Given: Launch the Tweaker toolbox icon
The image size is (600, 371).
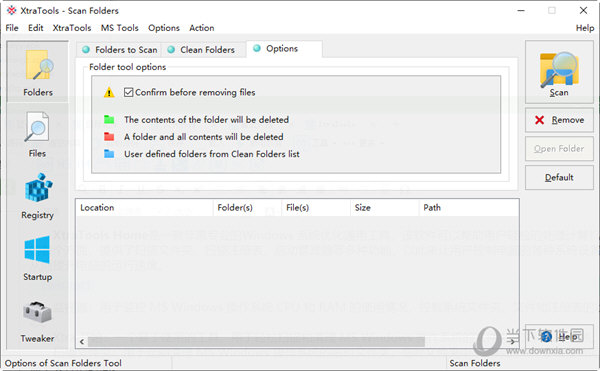Looking at the screenshot, I should tap(37, 312).
